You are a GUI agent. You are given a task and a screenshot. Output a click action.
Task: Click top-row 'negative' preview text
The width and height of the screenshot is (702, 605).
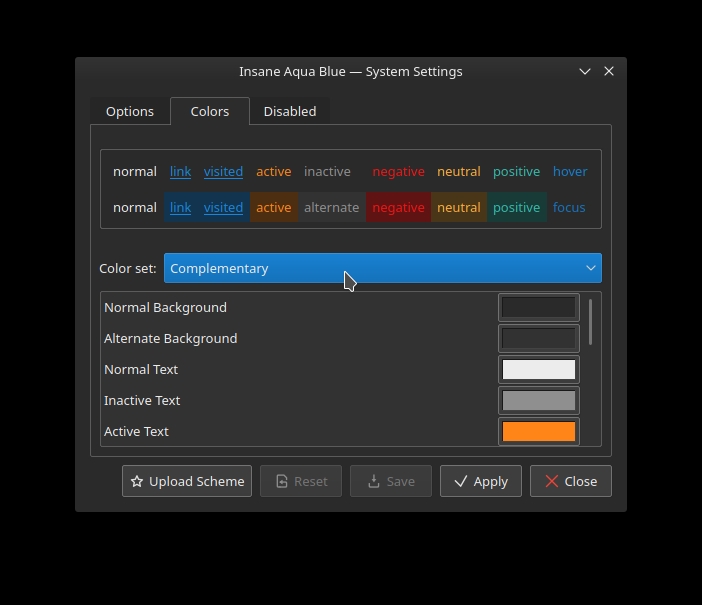(398, 172)
